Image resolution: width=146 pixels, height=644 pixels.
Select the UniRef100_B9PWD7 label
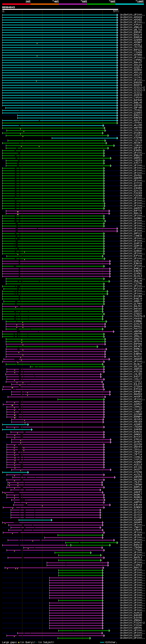click(131, 392)
